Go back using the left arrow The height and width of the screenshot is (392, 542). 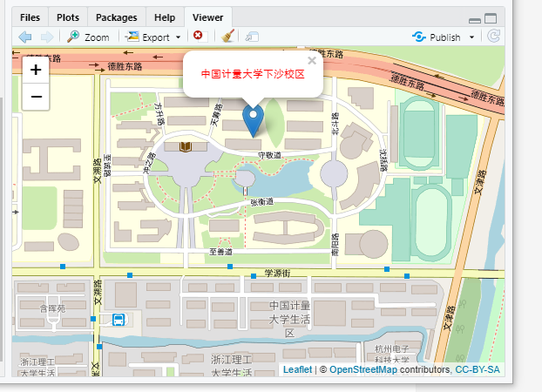pyautogui.click(x=25, y=37)
